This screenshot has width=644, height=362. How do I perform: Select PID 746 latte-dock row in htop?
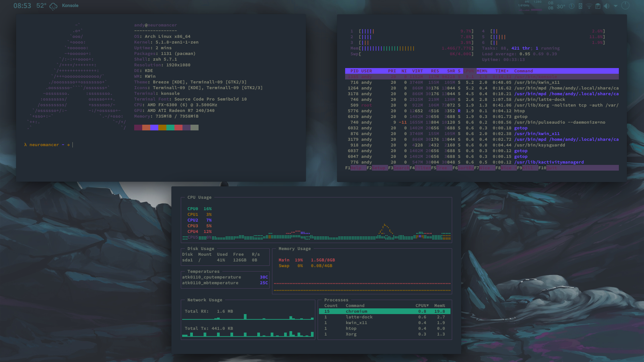pos(482,100)
